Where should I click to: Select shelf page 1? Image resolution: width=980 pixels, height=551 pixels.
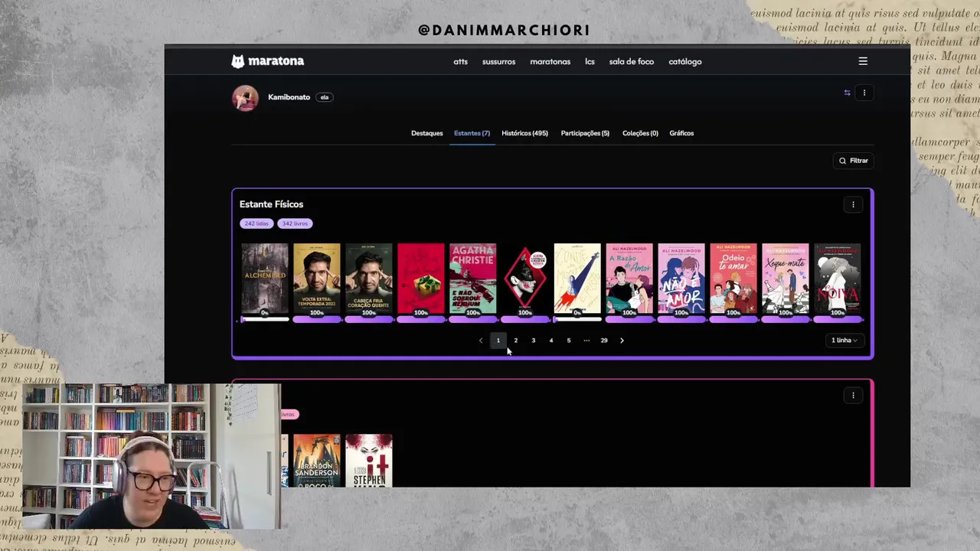click(498, 341)
